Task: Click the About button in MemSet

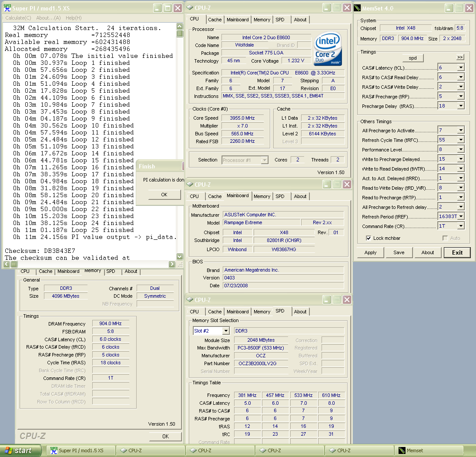Action: tap(427, 252)
